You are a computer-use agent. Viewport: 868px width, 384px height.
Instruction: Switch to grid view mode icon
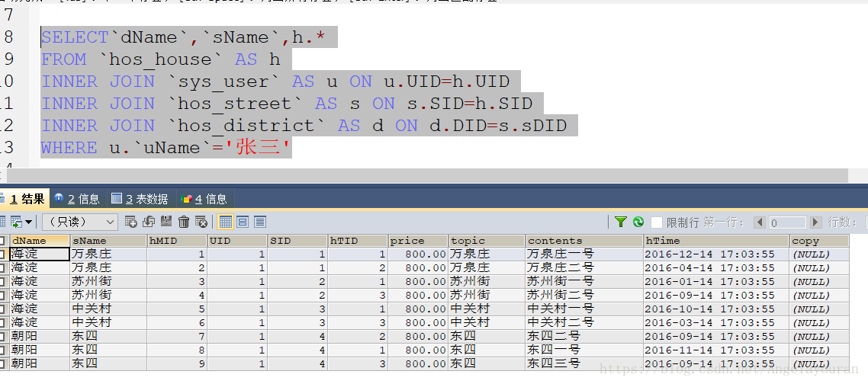point(225,222)
